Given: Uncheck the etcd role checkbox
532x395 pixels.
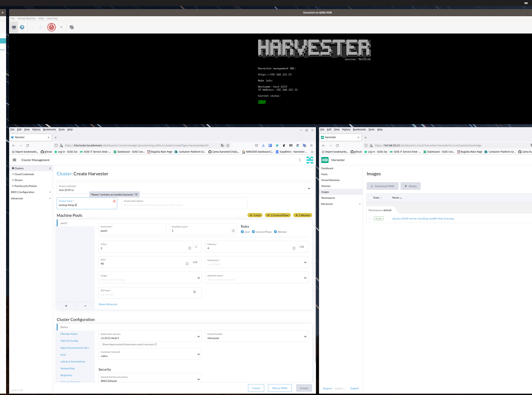Looking at the screenshot, I should (x=242, y=232).
